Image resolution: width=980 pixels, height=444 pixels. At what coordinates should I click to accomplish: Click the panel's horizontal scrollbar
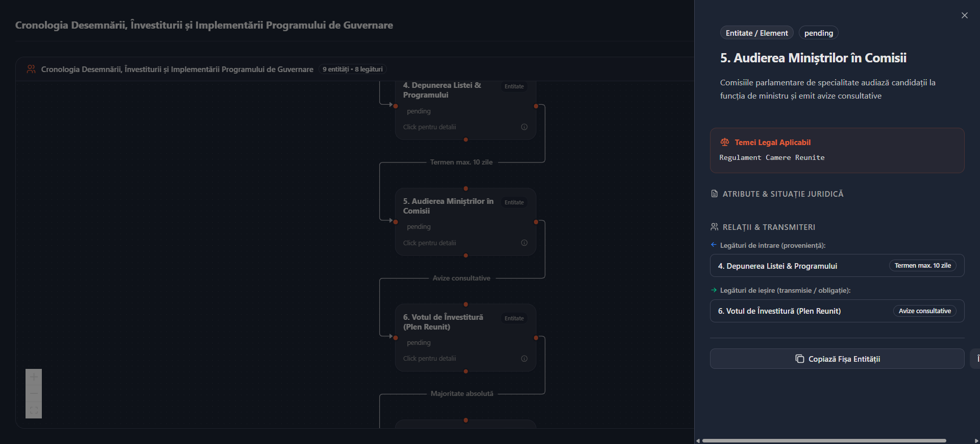point(824,440)
